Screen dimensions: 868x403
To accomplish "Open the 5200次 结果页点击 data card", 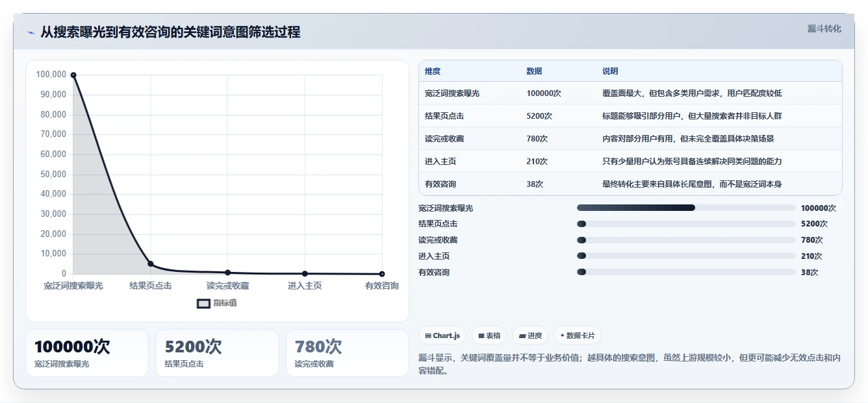I will click(217, 353).
